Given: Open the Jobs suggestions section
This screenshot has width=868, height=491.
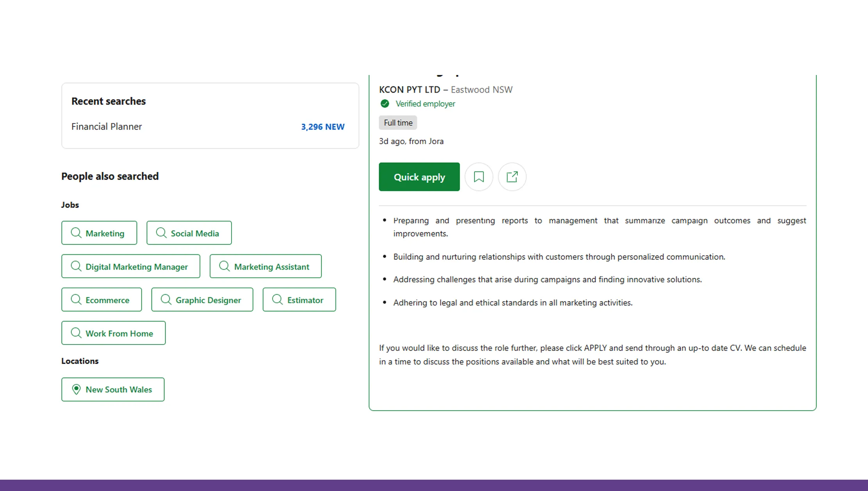Looking at the screenshot, I should coord(70,204).
